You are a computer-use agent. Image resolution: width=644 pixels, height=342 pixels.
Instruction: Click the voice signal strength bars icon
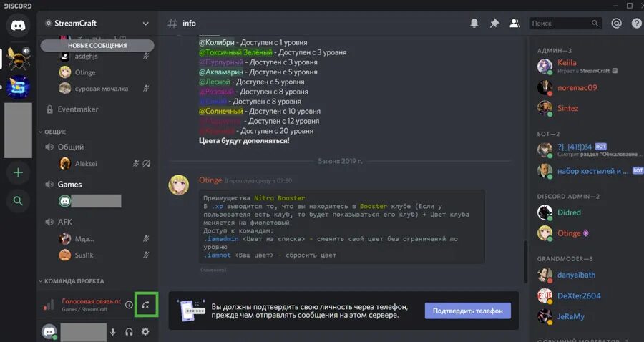coord(49,305)
